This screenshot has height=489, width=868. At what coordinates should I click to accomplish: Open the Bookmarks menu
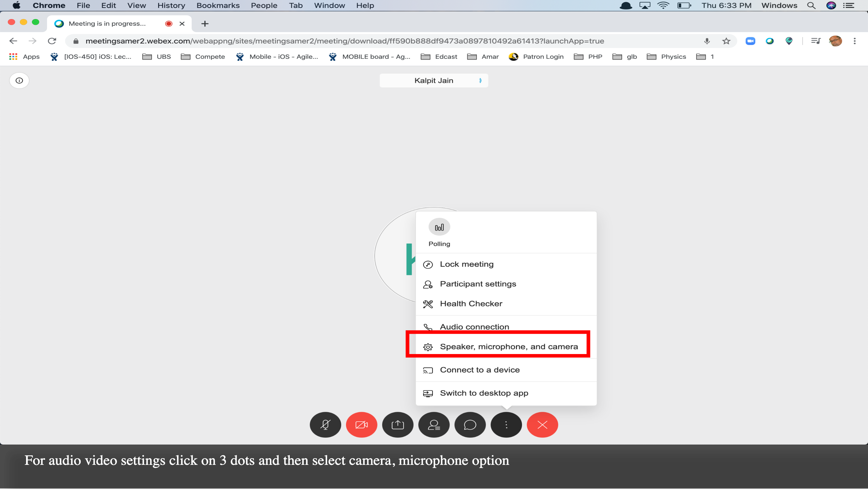(218, 5)
